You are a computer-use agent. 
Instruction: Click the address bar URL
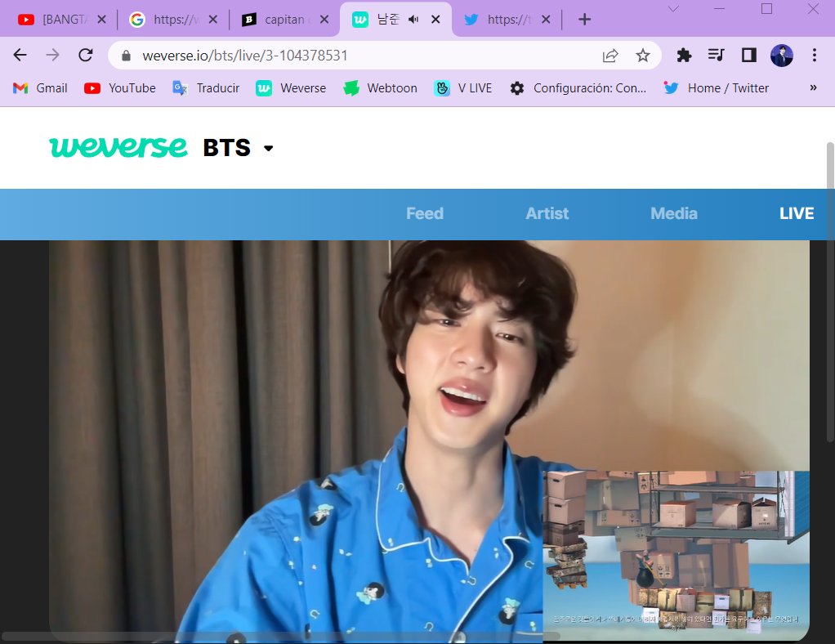[245, 56]
